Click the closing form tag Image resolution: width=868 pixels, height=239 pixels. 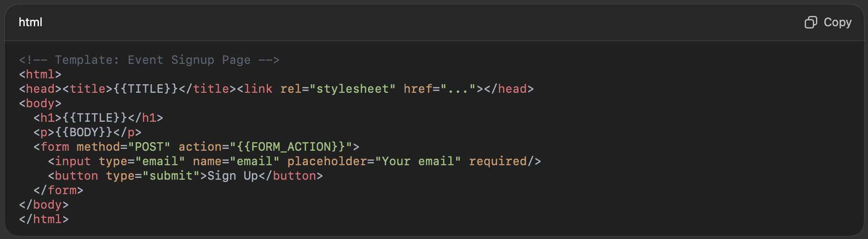[58, 190]
